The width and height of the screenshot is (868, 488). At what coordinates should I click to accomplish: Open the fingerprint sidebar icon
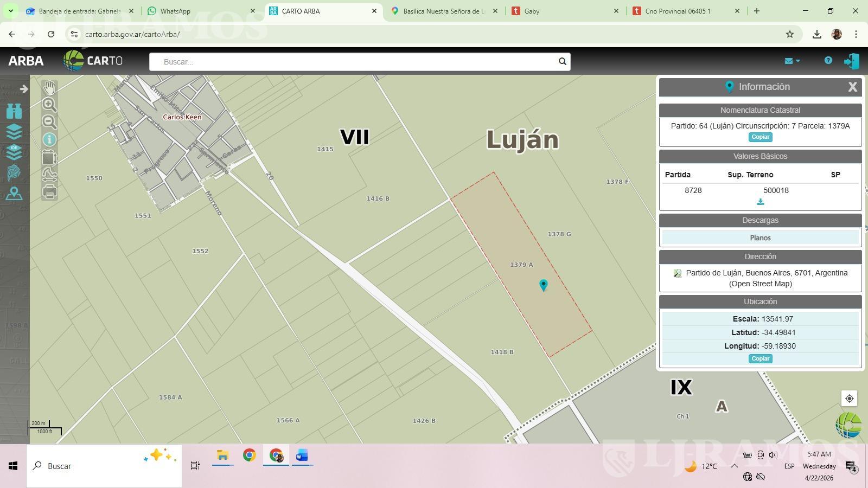[x=14, y=173]
